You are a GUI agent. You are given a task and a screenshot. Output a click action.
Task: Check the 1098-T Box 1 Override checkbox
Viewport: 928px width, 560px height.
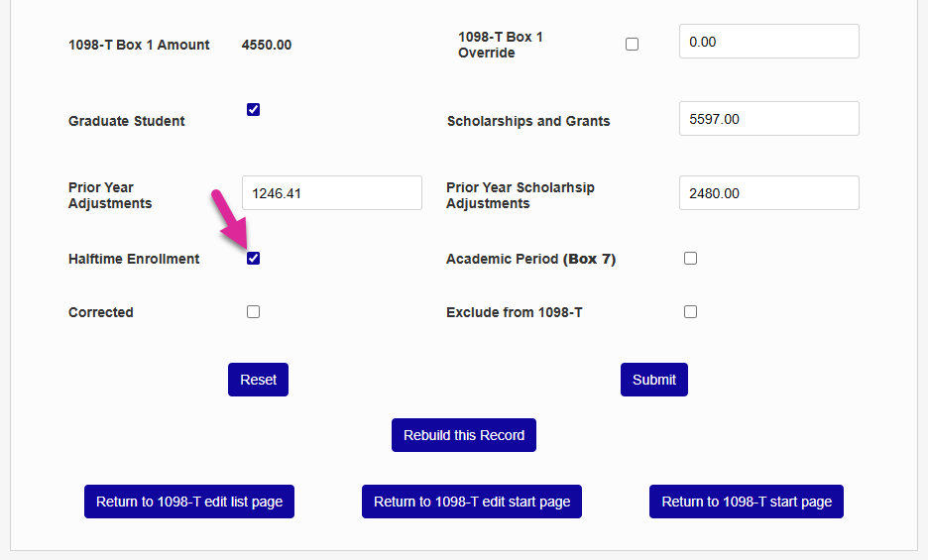coord(633,45)
